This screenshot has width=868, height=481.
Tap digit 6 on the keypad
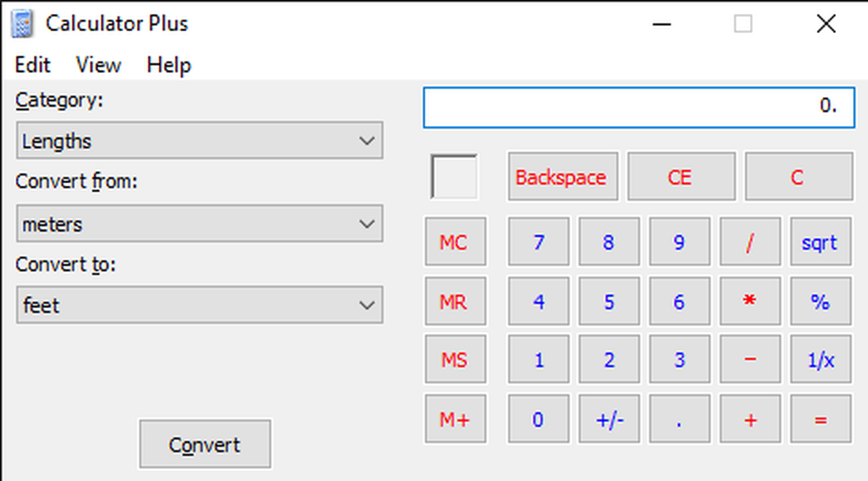pyautogui.click(x=680, y=301)
